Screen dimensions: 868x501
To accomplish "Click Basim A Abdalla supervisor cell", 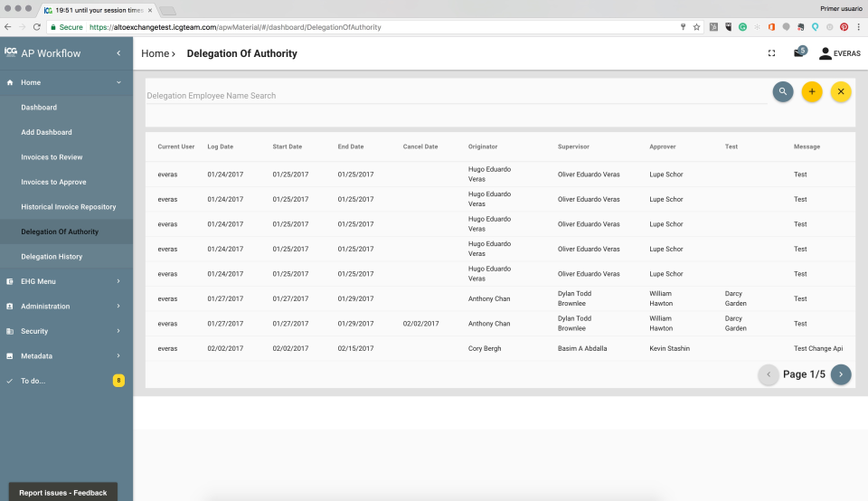I will [x=582, y=349].
